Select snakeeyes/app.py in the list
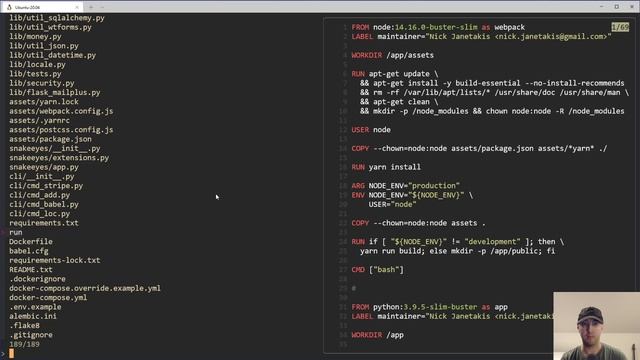 (44, 167)
